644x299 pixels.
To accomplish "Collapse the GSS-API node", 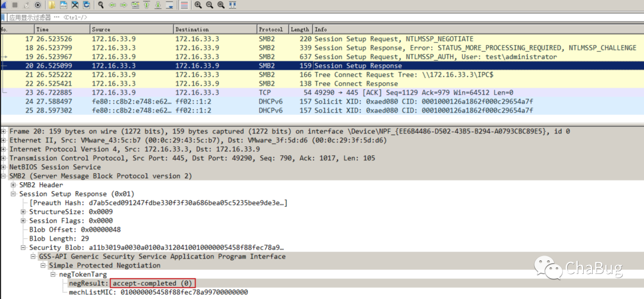I will [33, 257].
